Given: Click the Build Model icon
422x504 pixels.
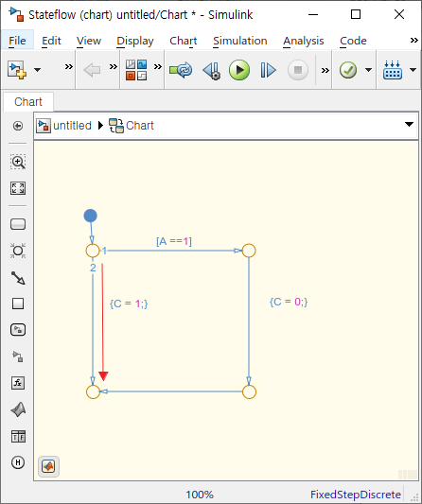Looking at the screenshot, I should pos(393,70).
